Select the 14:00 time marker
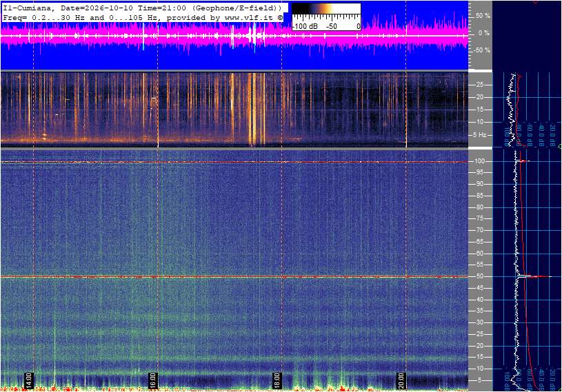Screen dimensions: 562x392 [29, 380]
